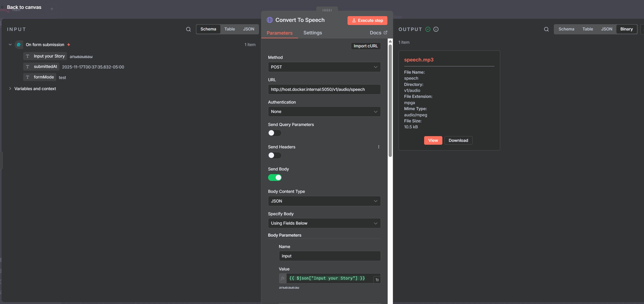Image resolution: width=644 pixels, height=304 pixels.
Task: Click the Send Headers three-dot options icon
Action: [x=379, y=147]
